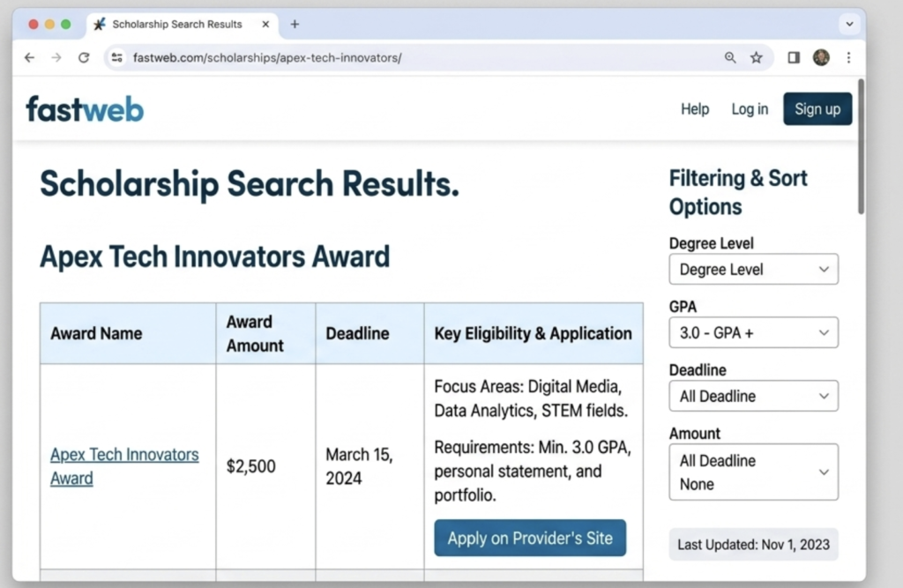903x588 pixels.
Task: Go to fastweb logo home
Action: [x=85, y=108]
